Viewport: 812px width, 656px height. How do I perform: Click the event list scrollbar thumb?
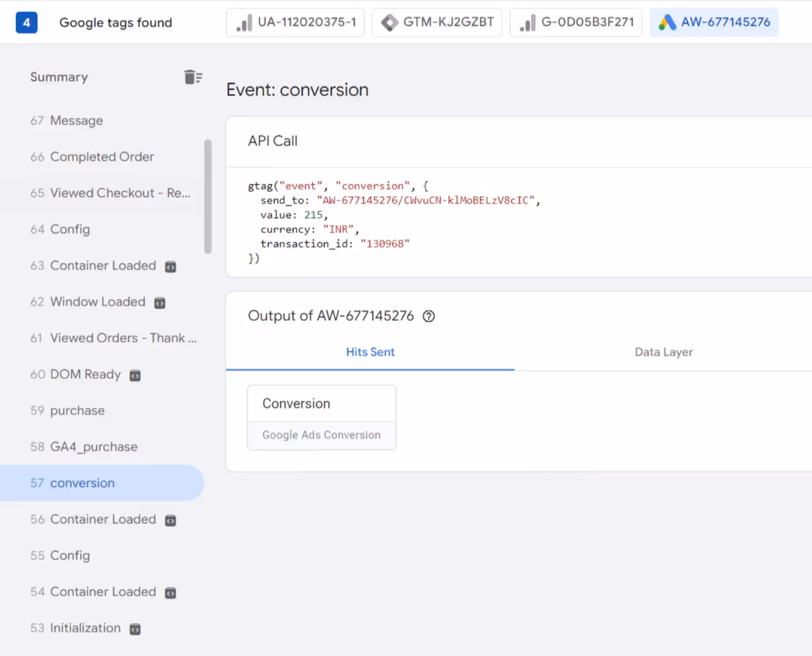point(207,197)
